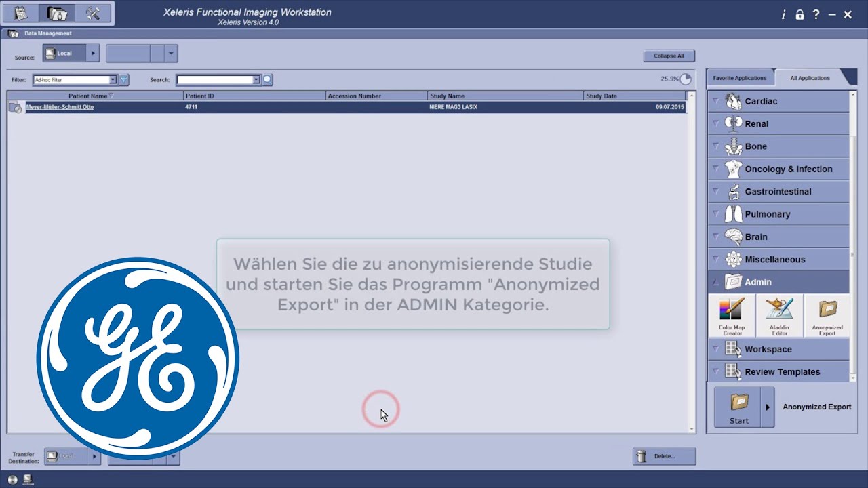
Task: Click the filter funnel icon
Action: point(123,80)
